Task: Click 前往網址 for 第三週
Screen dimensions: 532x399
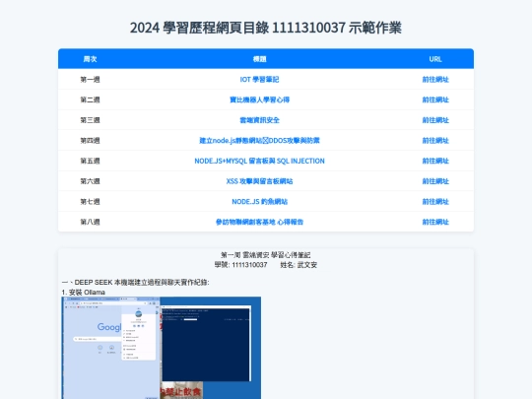Action: coord(435,120)
